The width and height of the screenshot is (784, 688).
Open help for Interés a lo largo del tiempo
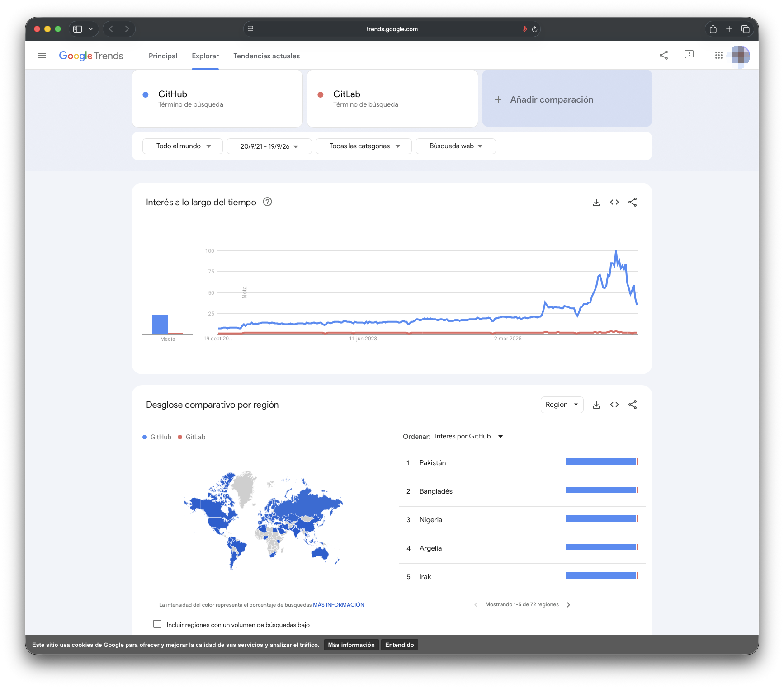pos(268,202)
